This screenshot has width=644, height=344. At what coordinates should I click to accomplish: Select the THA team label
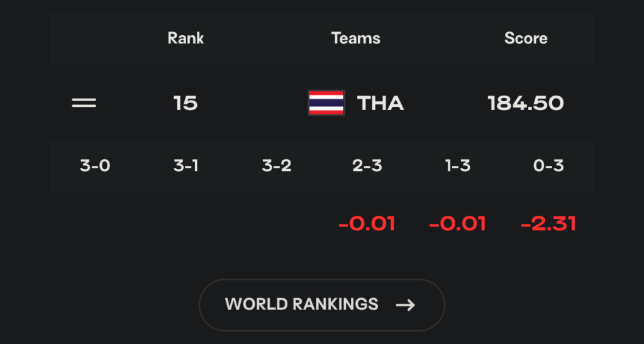tap(380, 103)
